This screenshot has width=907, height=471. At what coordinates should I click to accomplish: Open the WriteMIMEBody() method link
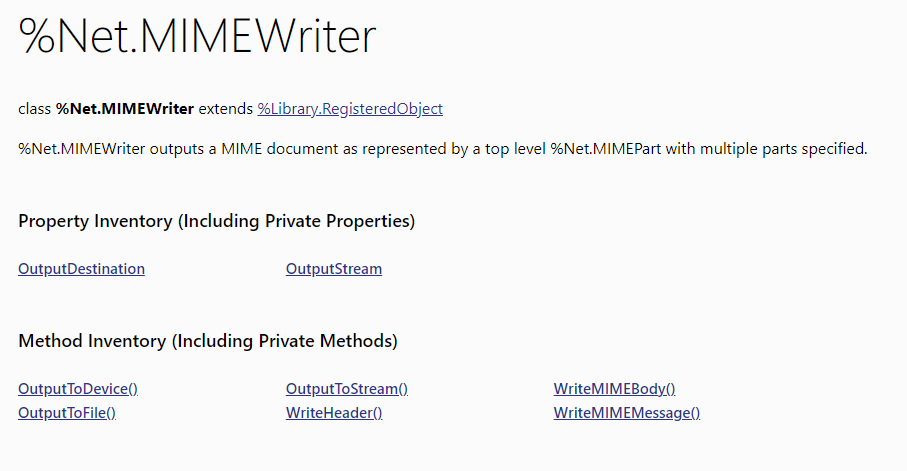614,389
